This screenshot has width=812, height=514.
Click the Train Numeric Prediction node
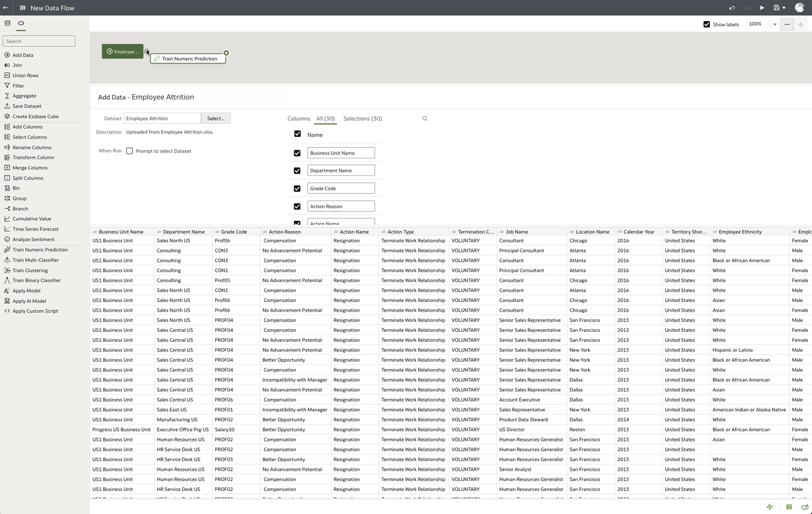pos(187,58)
